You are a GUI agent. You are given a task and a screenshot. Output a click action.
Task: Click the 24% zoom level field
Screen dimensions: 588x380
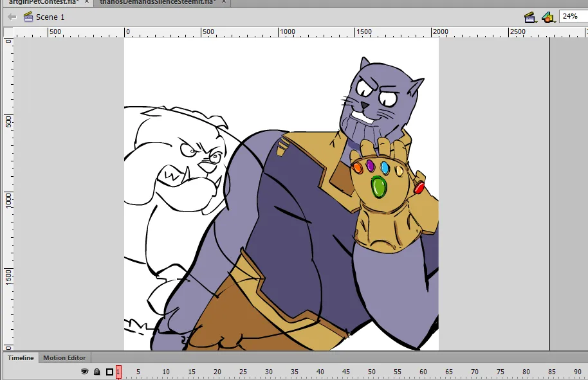click(x=573, y=17)
